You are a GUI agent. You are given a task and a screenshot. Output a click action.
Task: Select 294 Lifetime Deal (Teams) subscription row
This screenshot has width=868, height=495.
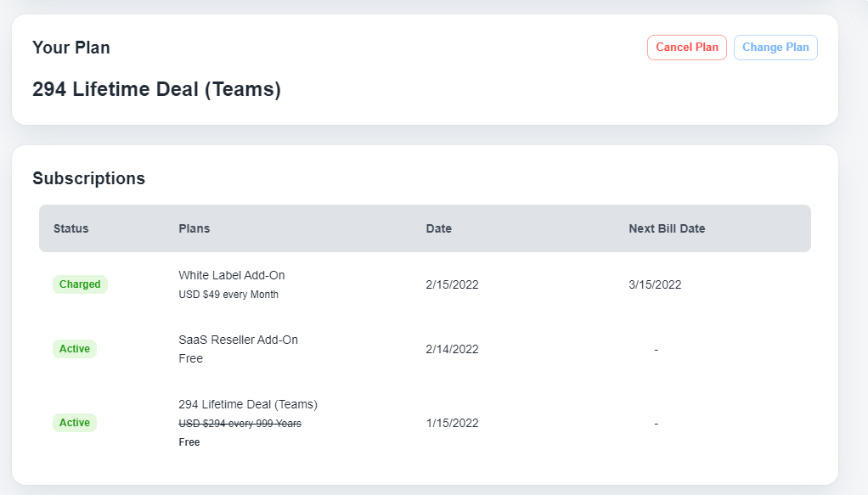pos(425,423)
